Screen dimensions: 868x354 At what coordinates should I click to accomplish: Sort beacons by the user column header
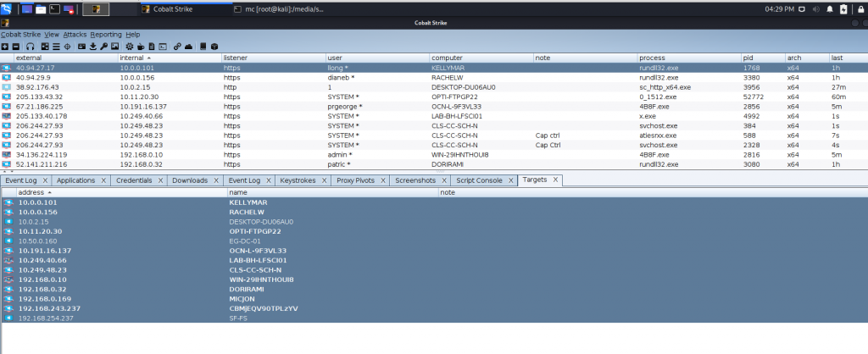click(x=377, y=58)
